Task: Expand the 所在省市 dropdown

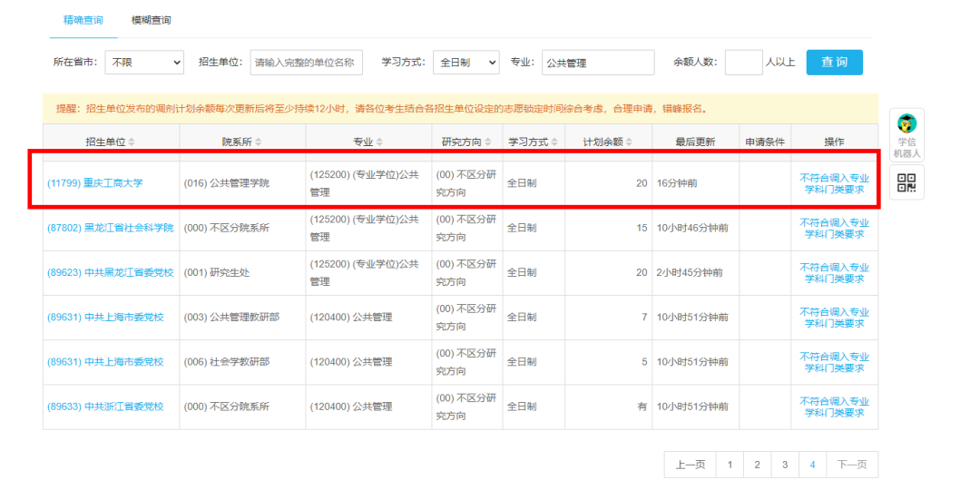Action: point(144,63)
